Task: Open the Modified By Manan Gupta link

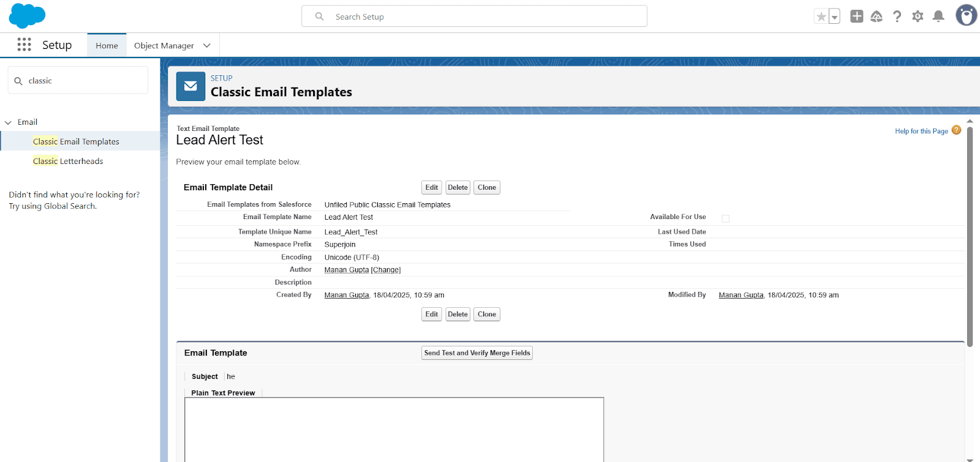Action: [x=741, y=295]
